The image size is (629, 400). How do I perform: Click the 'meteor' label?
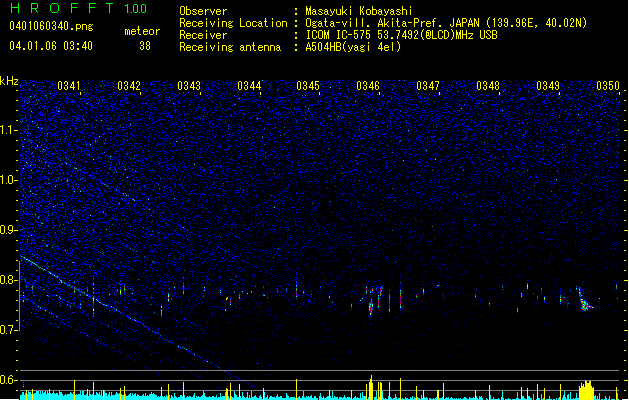142,31
